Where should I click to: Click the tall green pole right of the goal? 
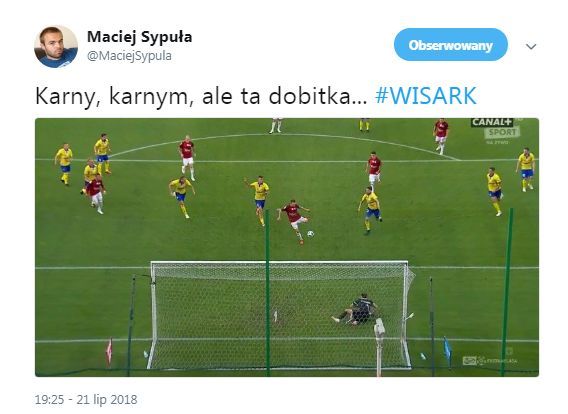point(506,292)
